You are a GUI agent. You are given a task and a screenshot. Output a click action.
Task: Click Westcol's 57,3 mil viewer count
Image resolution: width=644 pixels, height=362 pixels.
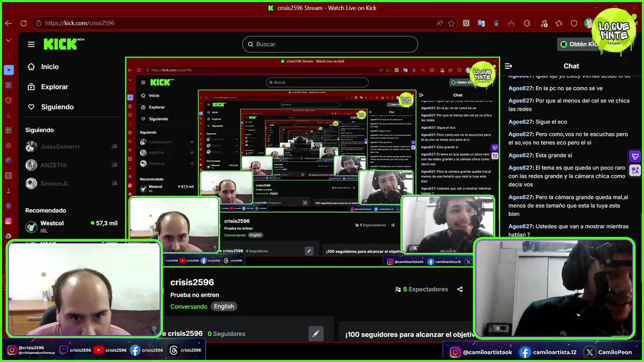pyautogui.click(x=104, y=223)
